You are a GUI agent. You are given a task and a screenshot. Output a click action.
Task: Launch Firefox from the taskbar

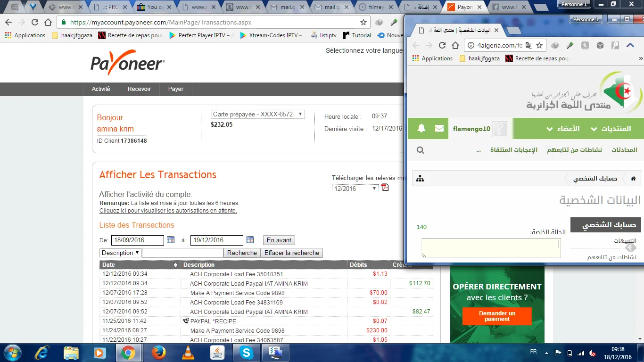pyautogui.click(x=159, y=353)
